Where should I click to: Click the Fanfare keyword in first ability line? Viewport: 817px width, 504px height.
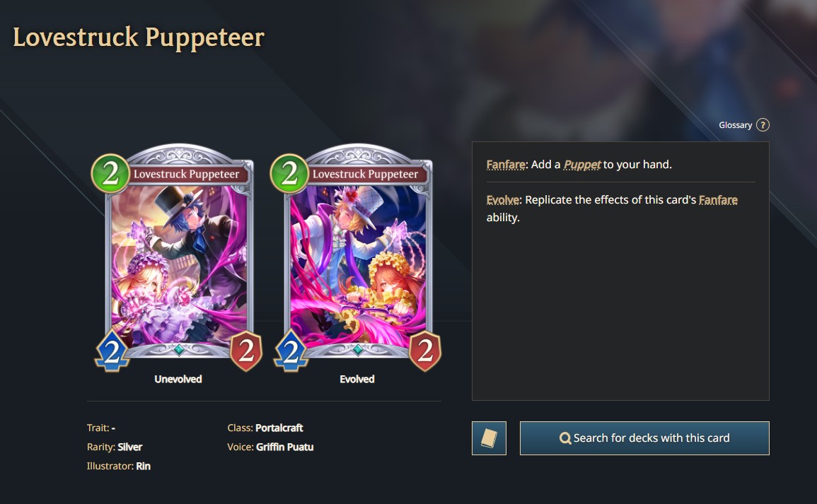click(x=506, y=165)
